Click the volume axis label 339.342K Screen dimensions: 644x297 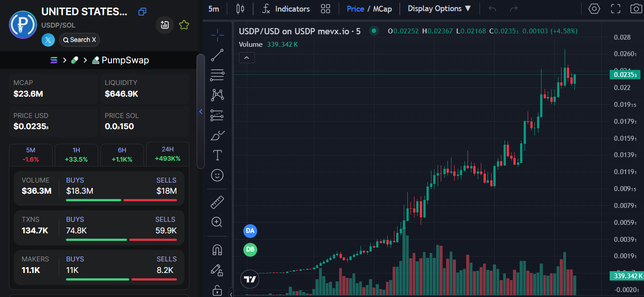click(x=626, y=276)
